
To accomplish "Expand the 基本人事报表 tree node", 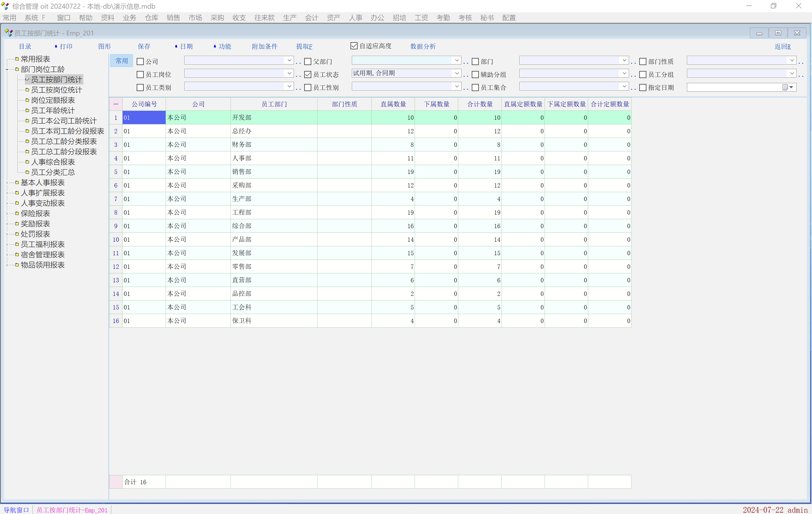I will pos(7,183).
